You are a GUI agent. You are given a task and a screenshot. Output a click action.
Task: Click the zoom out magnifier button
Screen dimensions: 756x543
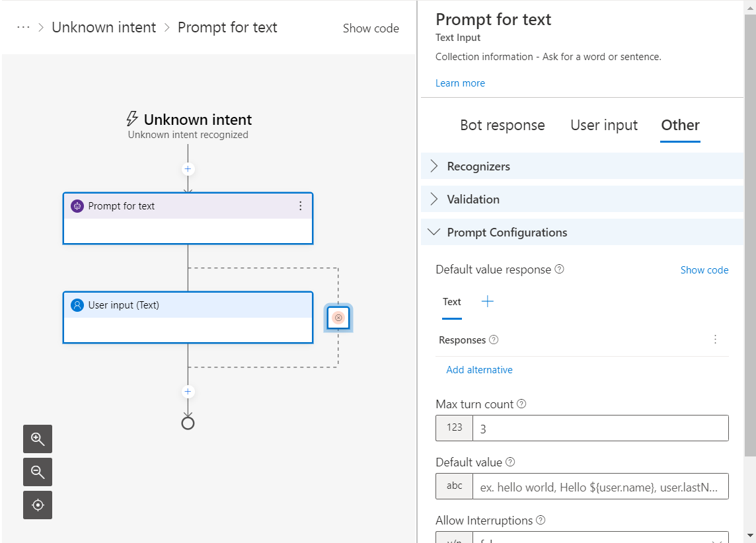tap(38, 472)
